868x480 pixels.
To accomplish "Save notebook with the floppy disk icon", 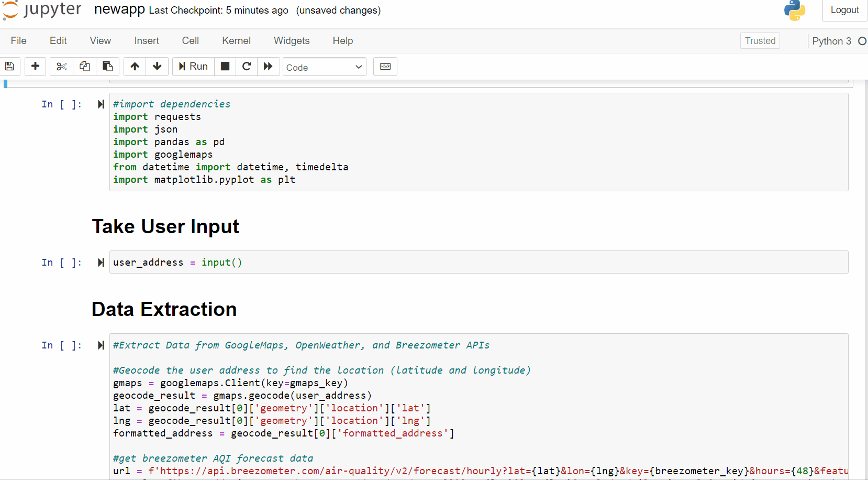I will [9, 67].
